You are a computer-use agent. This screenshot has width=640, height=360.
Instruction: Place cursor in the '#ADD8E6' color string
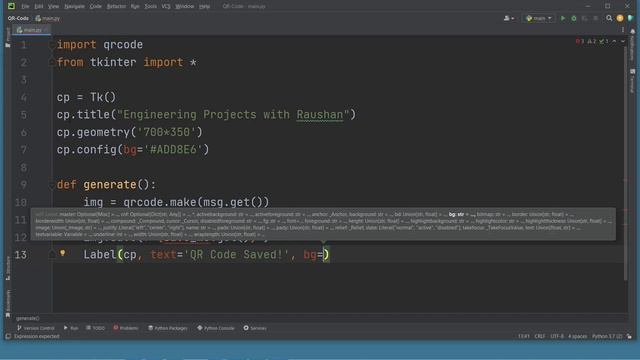click(x=173, y=150)
